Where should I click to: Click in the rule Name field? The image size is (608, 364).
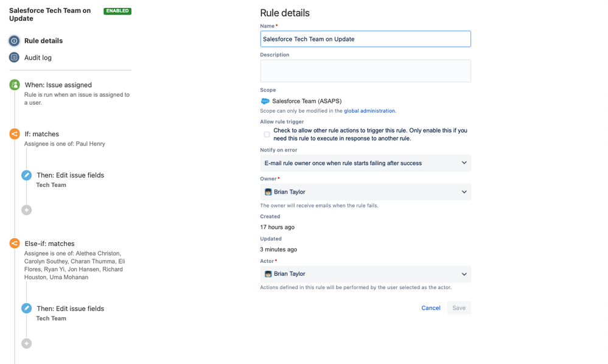tap(365, 39)
